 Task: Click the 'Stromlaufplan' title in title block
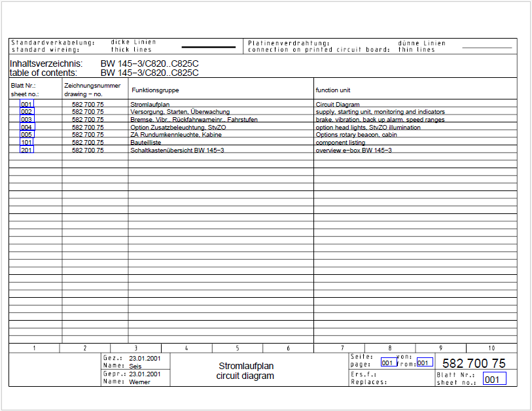pyautogui.click(x=246, y=366)
